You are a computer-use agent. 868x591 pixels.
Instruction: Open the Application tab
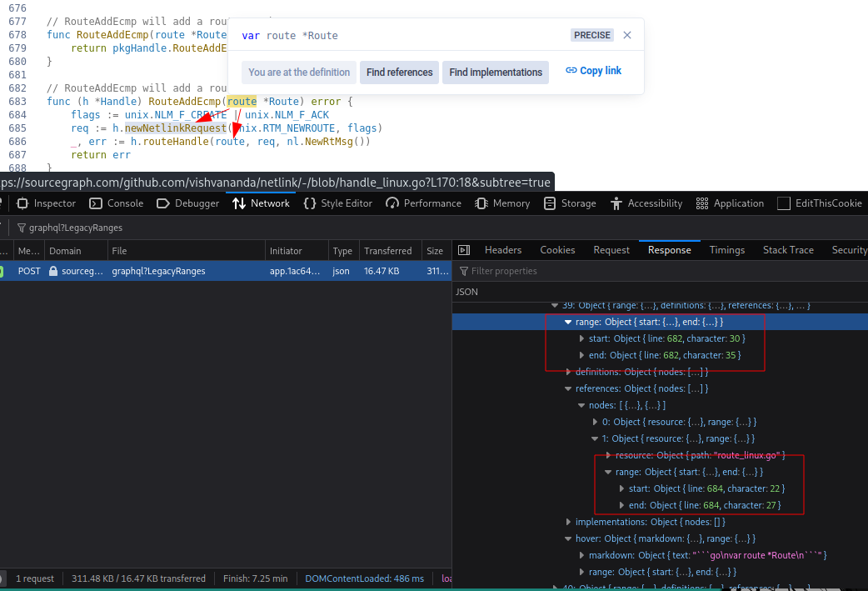coord(730,203)
